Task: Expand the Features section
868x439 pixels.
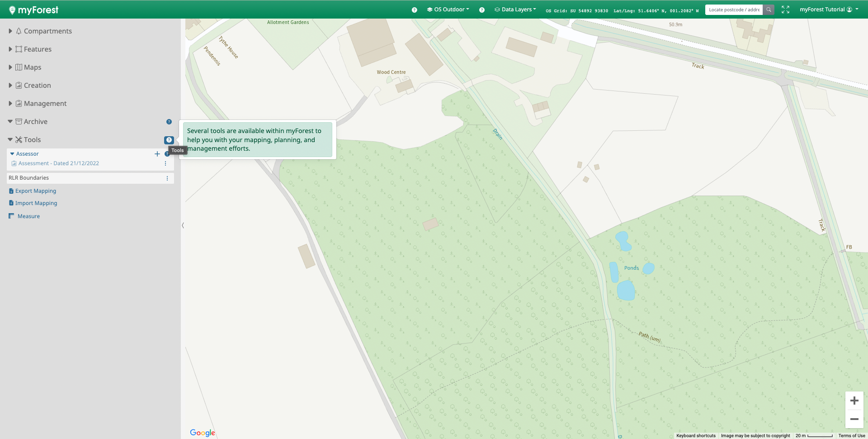Action: click(10, 49)
